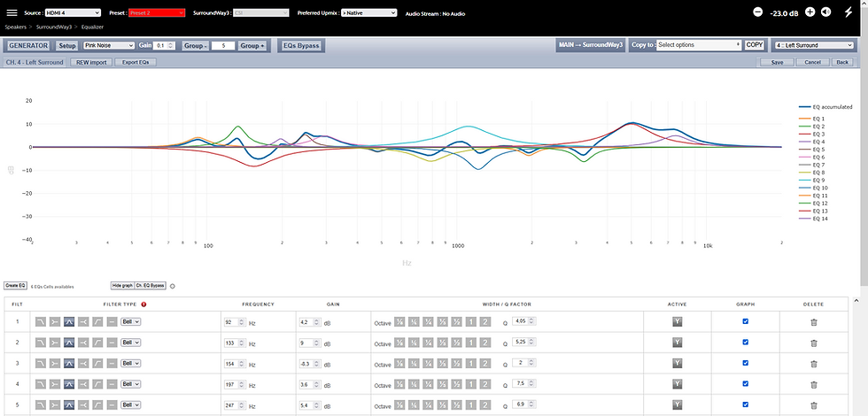
Task: Mute audio with the speaker icon
Action: tap(825, 12)
